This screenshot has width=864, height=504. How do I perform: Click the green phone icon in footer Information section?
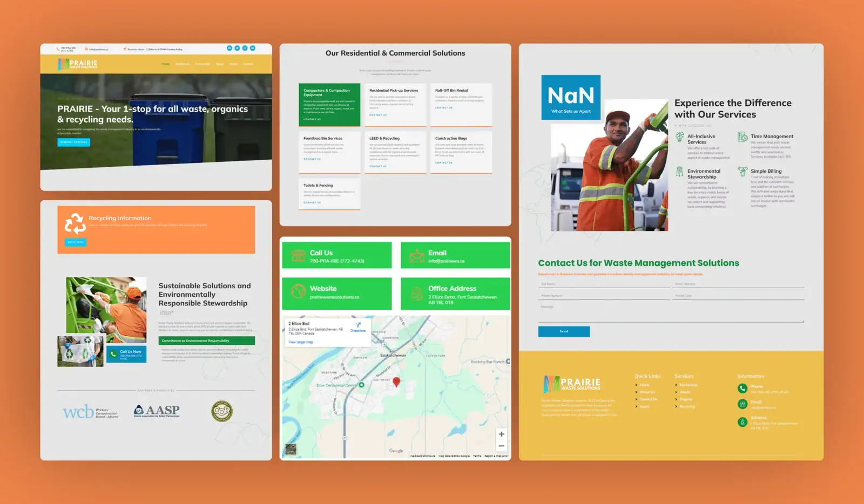(742, 388)
